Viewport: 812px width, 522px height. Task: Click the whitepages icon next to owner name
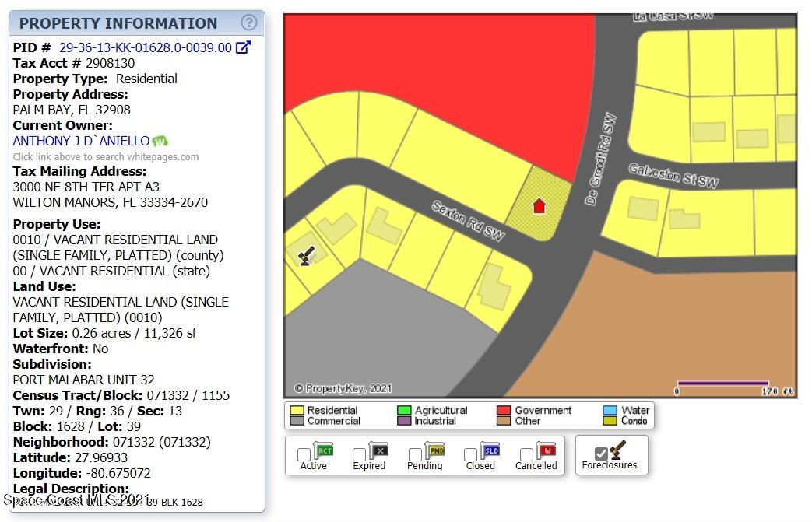[160, 141]
